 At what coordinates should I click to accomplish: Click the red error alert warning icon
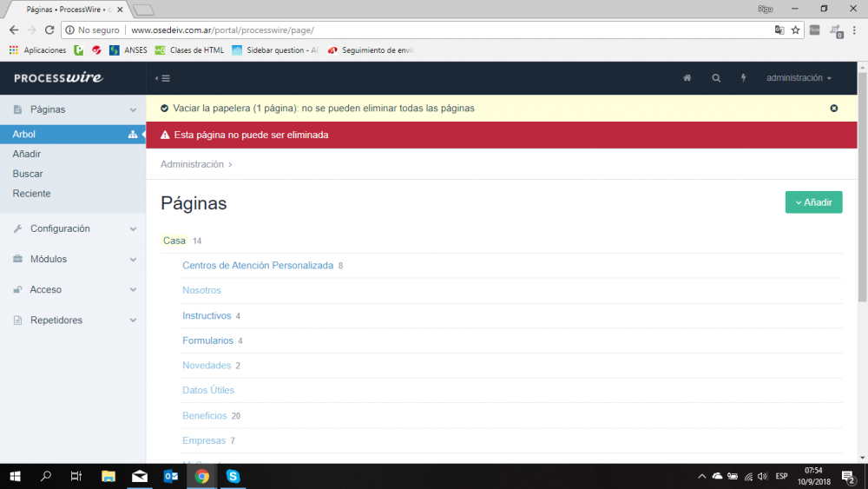point(165,135)
